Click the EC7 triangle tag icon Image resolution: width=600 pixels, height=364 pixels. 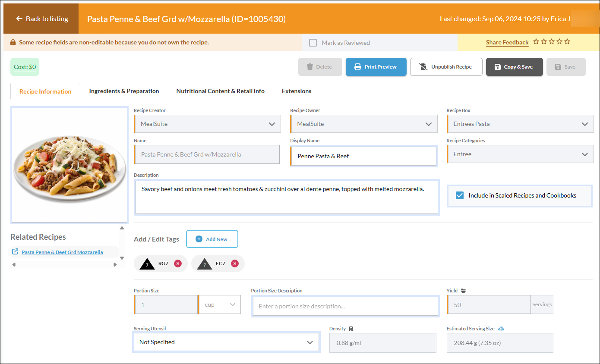pos(205,264)
